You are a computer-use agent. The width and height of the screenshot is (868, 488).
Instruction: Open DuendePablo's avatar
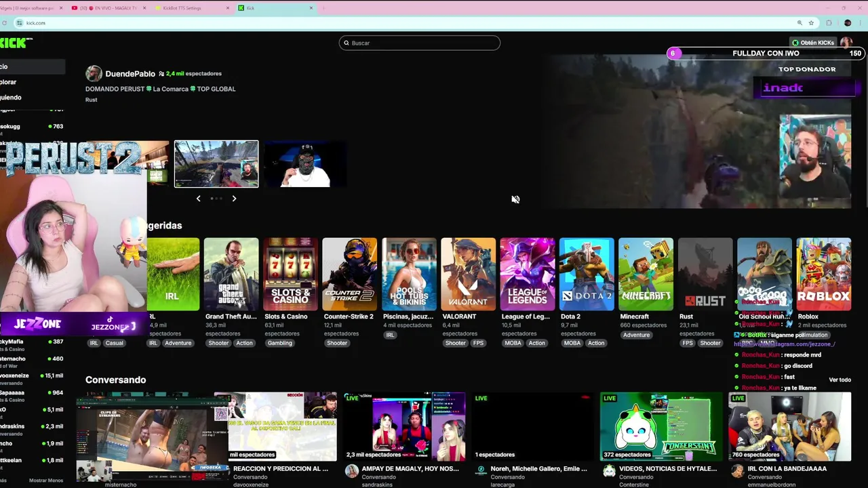[94, 74]
